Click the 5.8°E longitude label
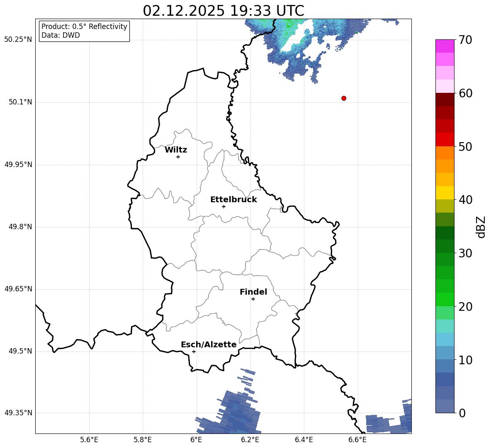Image resolution: width=491 pixels, height=448 pixels. pyautogui.click(x=143, y=440)
